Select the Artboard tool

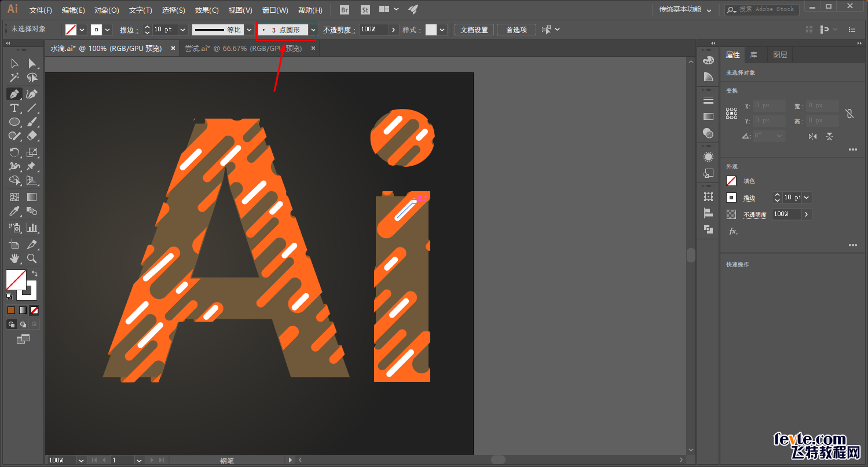[x=14, y=245]
